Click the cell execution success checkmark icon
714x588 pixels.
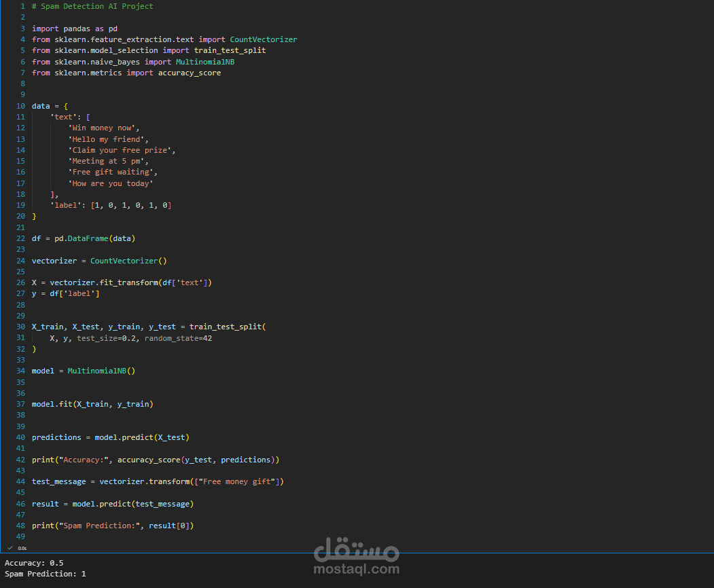point(10,548)
